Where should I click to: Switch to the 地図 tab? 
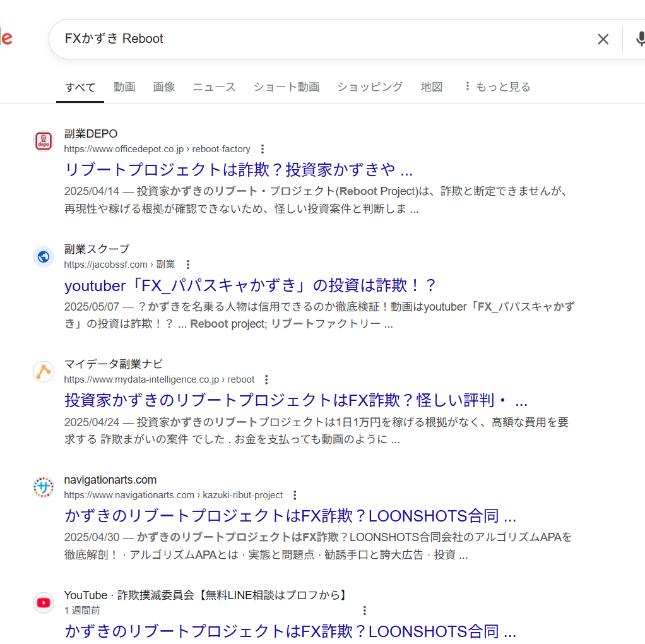point(432,87)
